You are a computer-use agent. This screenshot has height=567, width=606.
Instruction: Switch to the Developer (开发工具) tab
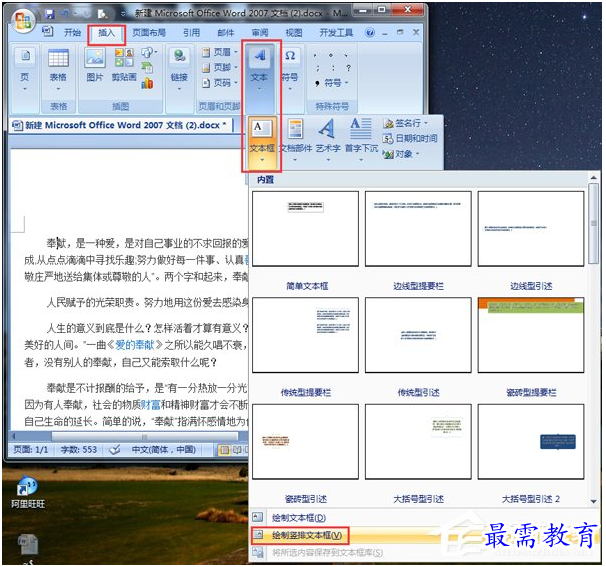point(336,32)
